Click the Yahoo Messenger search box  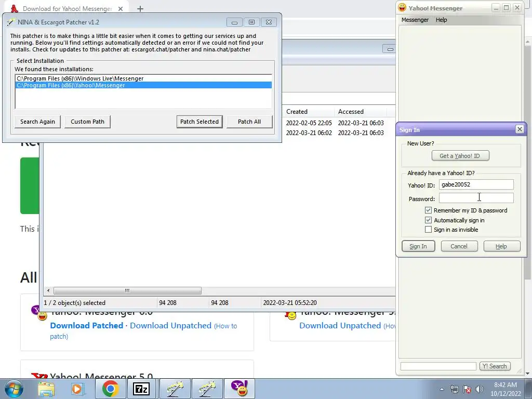438,366
